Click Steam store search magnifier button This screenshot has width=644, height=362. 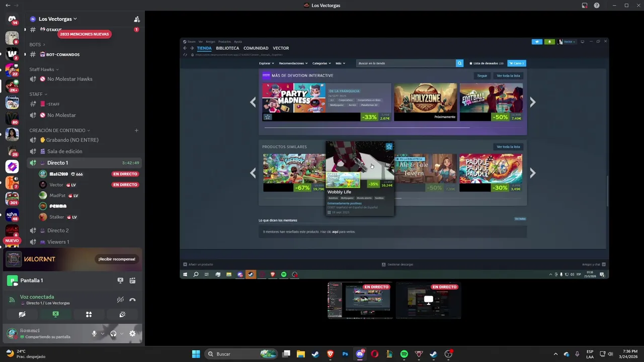pos(459,63)
